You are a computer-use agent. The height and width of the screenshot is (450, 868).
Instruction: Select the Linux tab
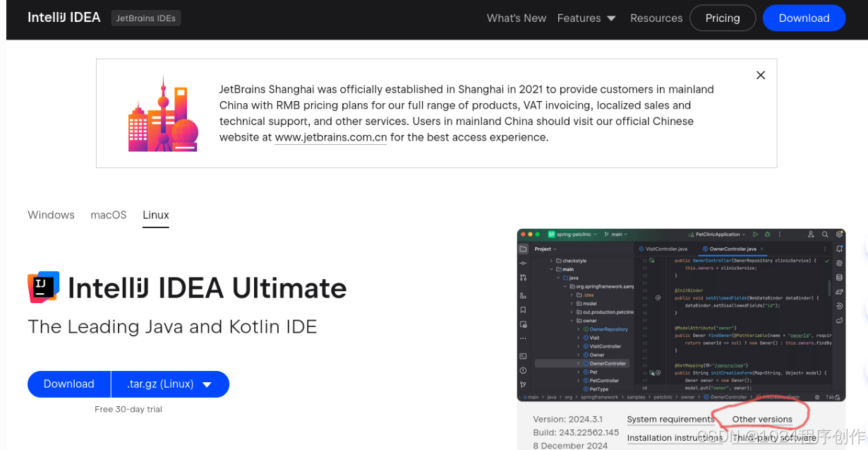(x=156, y=215)
